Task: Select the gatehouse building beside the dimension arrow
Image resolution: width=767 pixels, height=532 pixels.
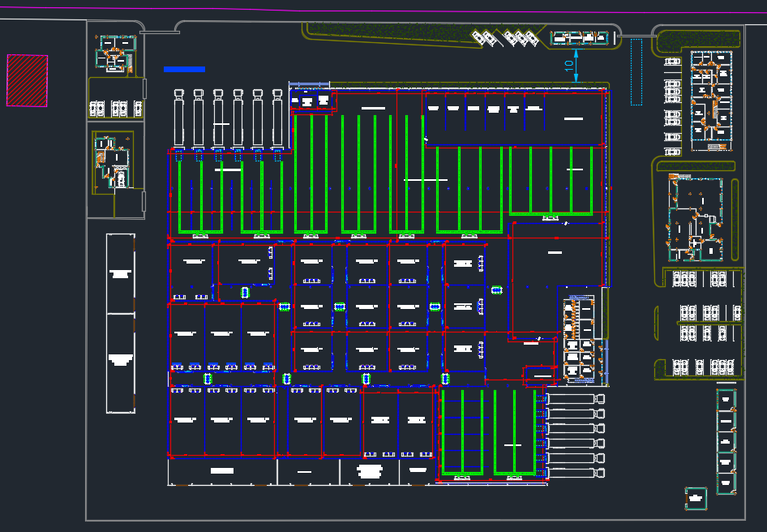Action: coord(579,38)
